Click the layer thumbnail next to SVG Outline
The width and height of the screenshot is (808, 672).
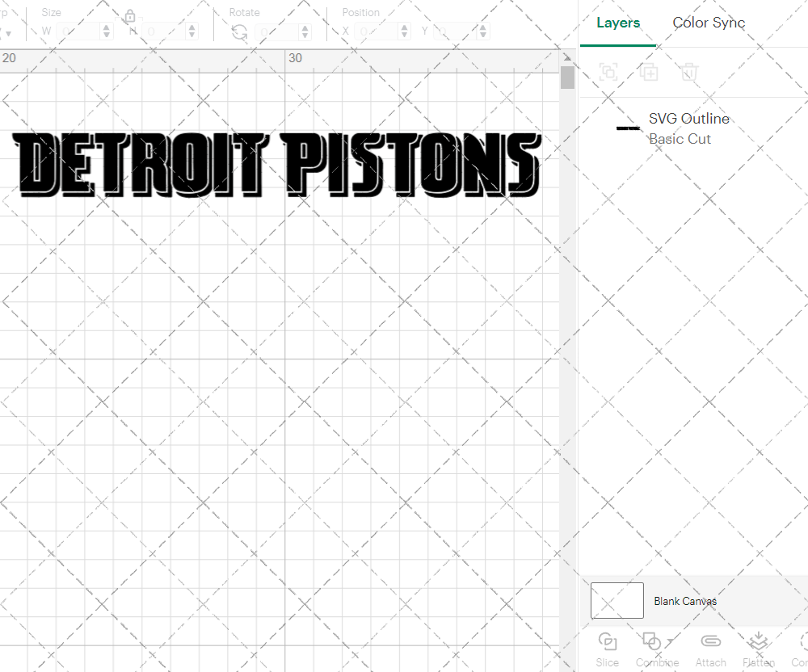tap(628, 128)
